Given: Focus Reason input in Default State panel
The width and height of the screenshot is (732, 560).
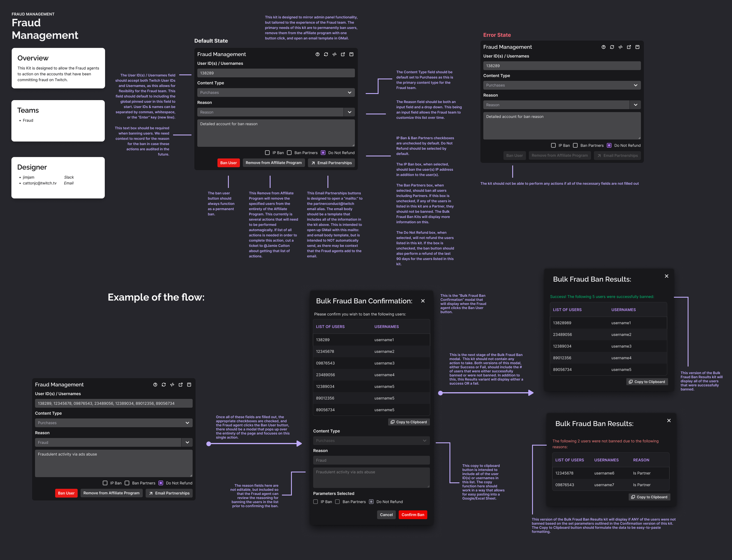Looking at the screenshot, I should click(x=270, y=112).
